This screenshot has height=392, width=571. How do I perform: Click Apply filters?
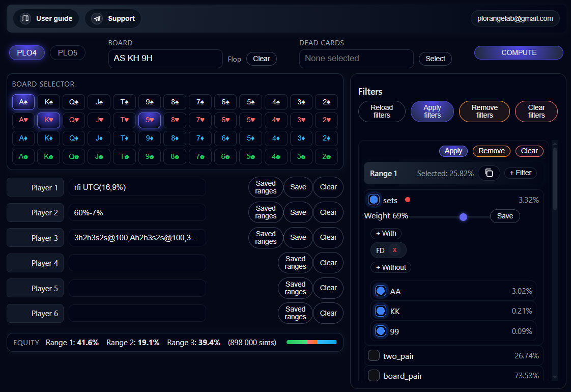click(432, 111)
